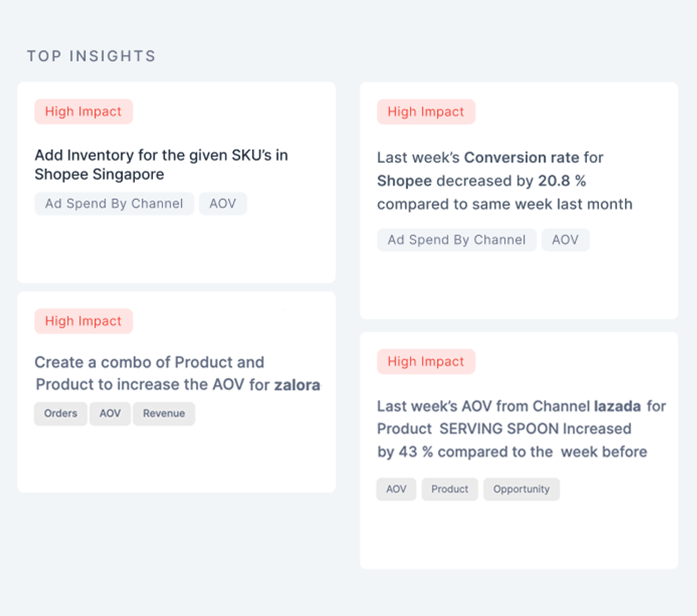Click High Impact badge on lazada card
The image size is (697, 616).
coord(426,361)
